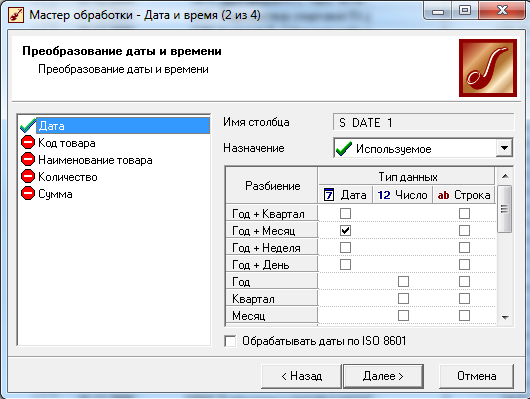Image resolution: width=530 pixels, height=399 pixels.
Task: Check Год + День Строка checkbox
Action: 464,264
